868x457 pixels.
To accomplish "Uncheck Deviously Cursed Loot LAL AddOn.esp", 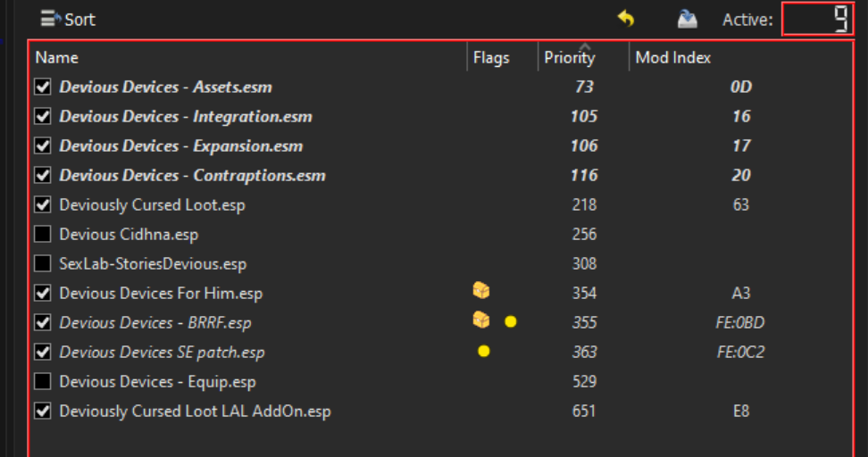I will tap(43, 411).
